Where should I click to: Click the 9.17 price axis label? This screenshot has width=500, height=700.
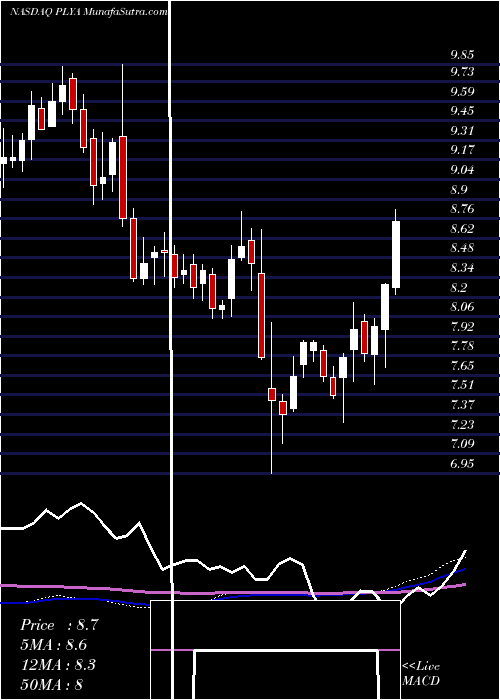pyautogui.click(x=462, y=150)
